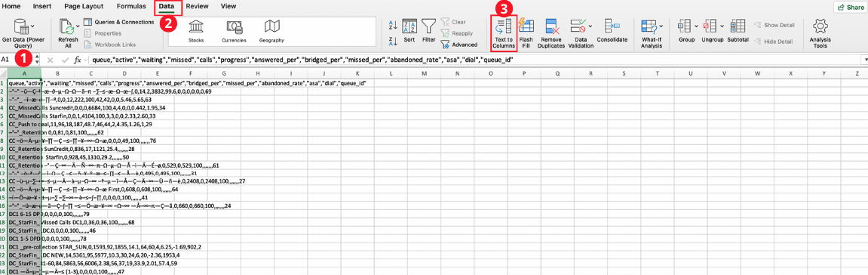Convert selection to Stocks data type
Image resolution: width=868 pixels, height=275 pixels.
[x=196, y=31]
